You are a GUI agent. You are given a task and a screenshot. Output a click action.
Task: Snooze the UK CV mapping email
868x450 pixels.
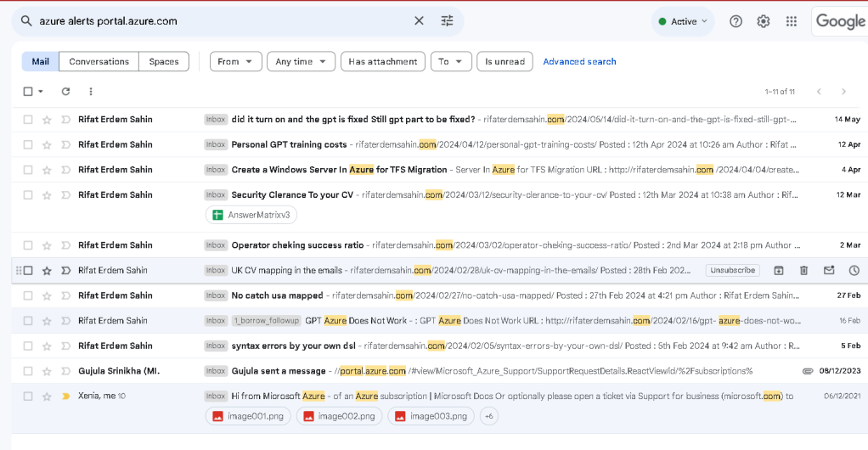click(854, 270)
